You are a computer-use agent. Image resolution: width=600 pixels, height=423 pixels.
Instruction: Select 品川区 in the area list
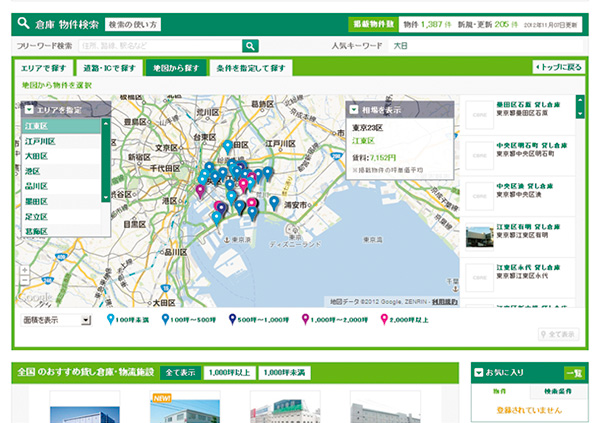37,186
